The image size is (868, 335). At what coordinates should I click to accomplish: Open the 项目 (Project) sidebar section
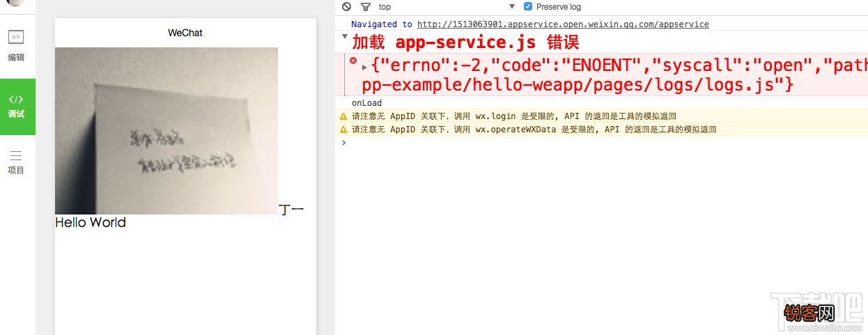(x=17, y=162)
